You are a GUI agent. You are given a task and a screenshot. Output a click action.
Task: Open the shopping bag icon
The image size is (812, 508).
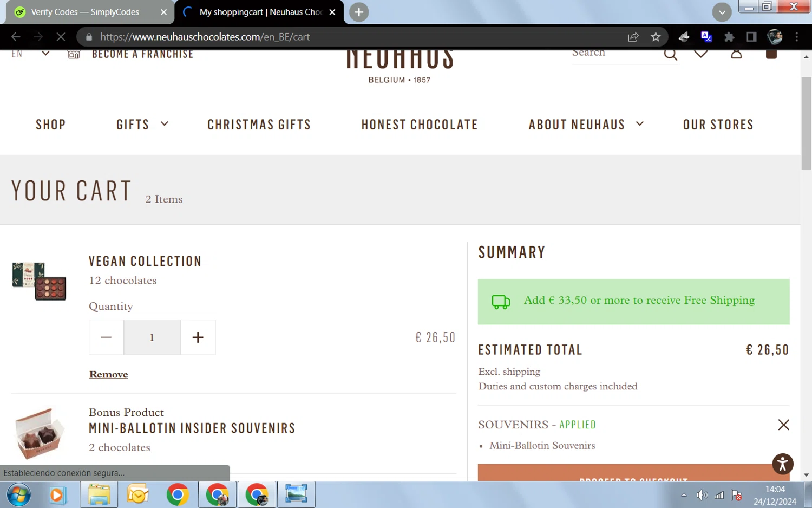tap(771, 54)
